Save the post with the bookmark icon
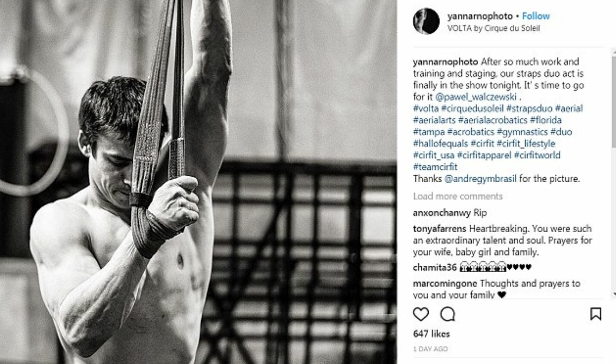Viewport: 616px width, 364px height. click(596, 314)
